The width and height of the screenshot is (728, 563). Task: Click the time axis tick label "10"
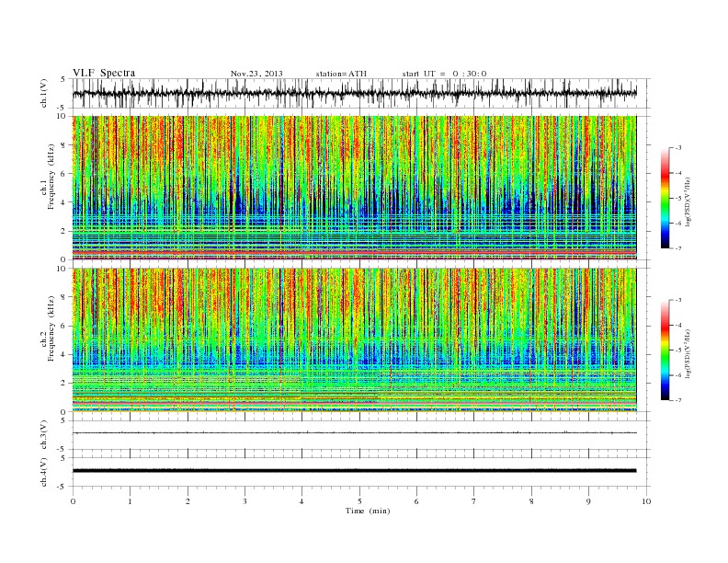646,501
